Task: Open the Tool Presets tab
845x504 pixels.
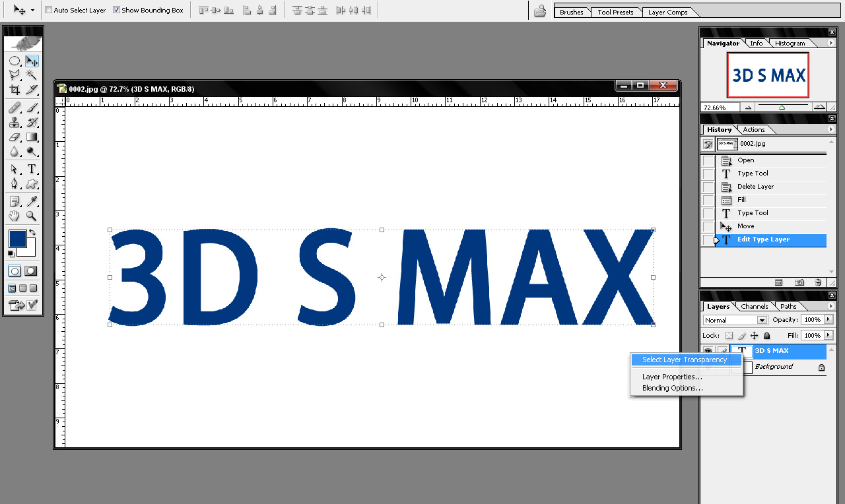Action: 615,12
